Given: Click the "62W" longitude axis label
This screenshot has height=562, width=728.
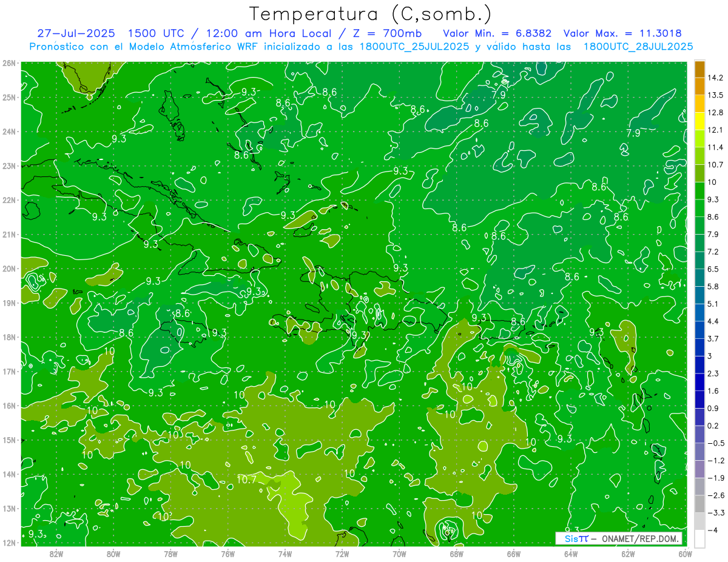Looking at the screenshot, I should point(628,554).
